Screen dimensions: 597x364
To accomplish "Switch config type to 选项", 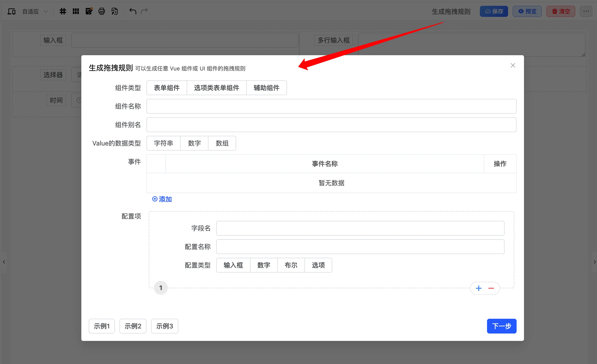I will pyautogui.click(x=318, y=265).
